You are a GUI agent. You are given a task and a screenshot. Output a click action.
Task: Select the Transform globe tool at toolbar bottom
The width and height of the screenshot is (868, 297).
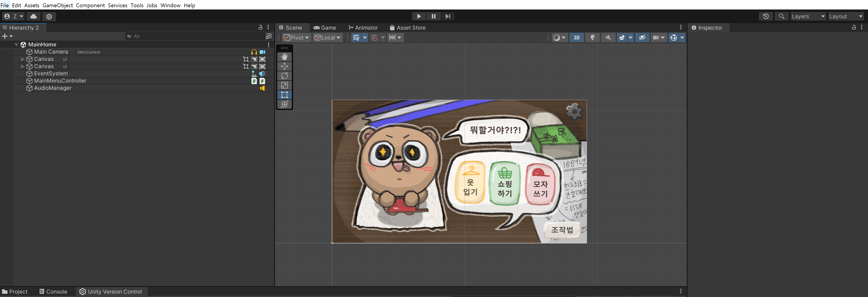[x=284, y=104]
